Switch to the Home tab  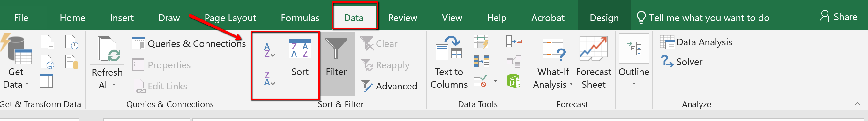pos(72,18)
